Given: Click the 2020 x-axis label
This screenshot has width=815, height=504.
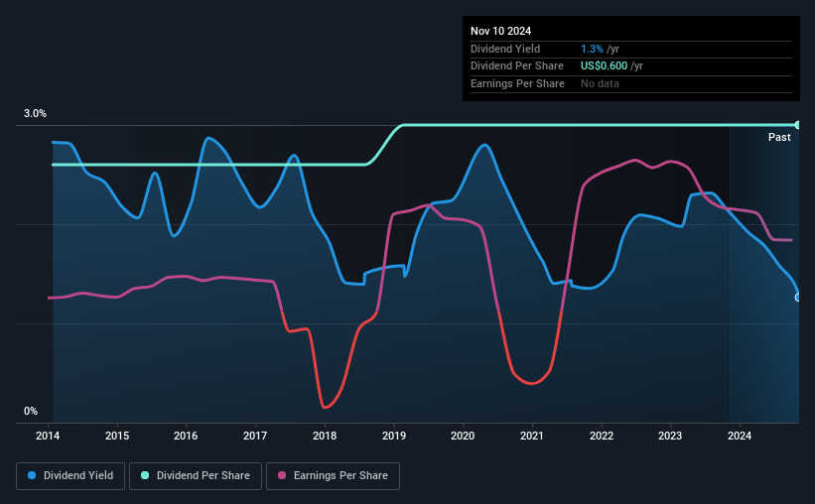Looking at the screenshot, I should (x=463, y=436).
